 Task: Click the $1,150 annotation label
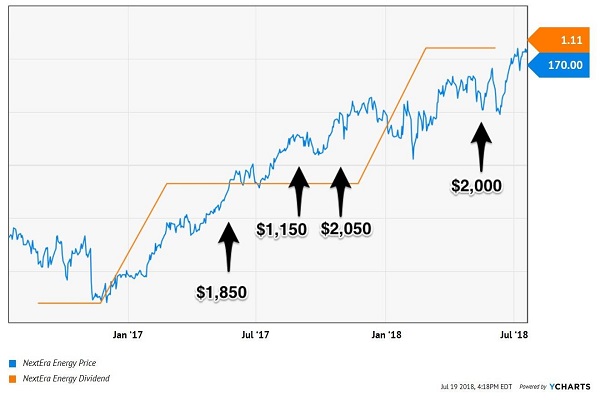pos(282,229)
